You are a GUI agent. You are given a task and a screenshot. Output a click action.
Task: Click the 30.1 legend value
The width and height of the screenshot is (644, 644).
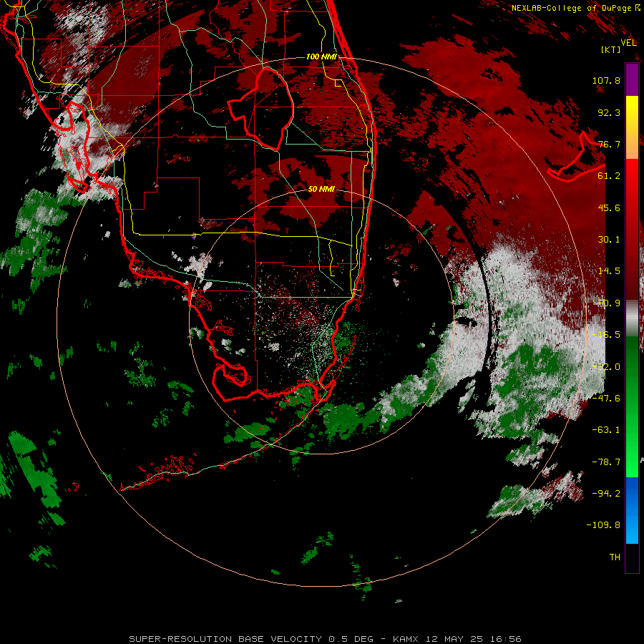tap(609, 240)
